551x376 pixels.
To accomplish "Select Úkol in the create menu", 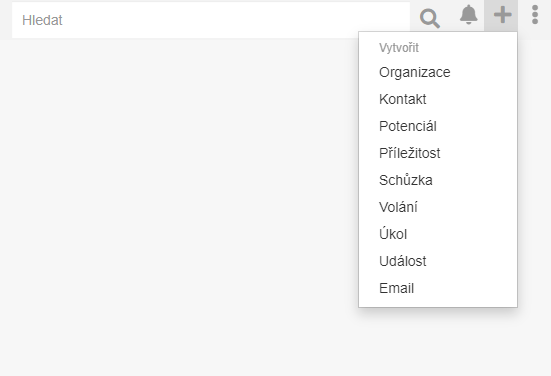I will tap(438, 234).
